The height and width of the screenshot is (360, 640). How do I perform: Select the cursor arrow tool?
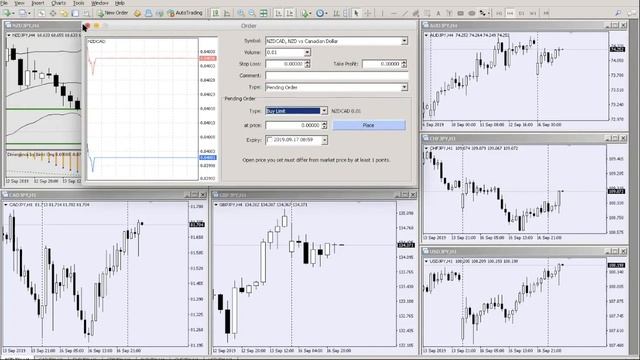[356, 13]
